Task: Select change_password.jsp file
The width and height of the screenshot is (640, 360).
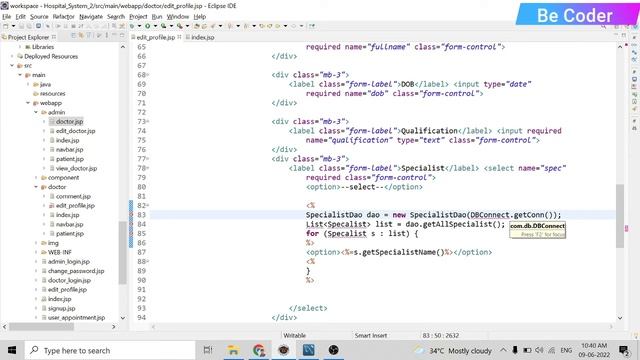Action: coord(76,271)
